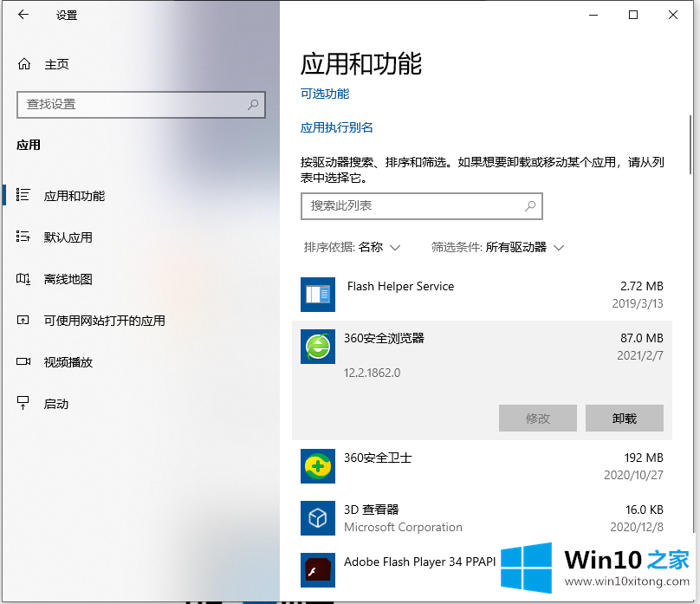Open the 启动 startup apps page

(x=55, y=404)
